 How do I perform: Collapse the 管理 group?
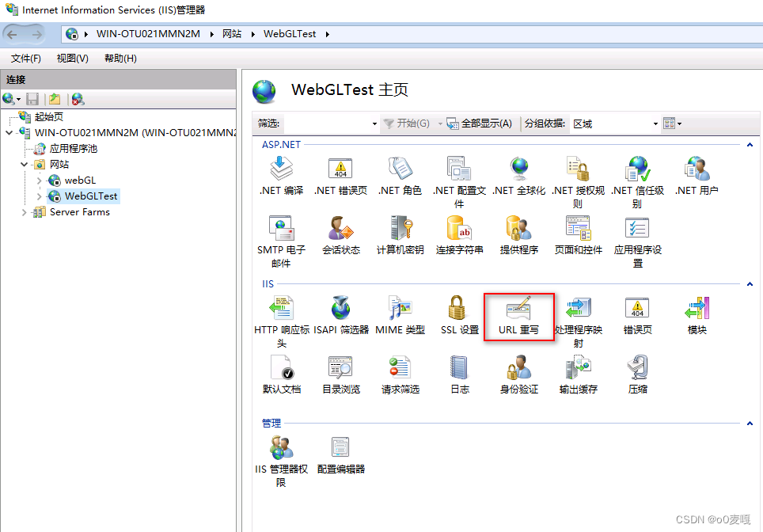[x=750, y=423]
